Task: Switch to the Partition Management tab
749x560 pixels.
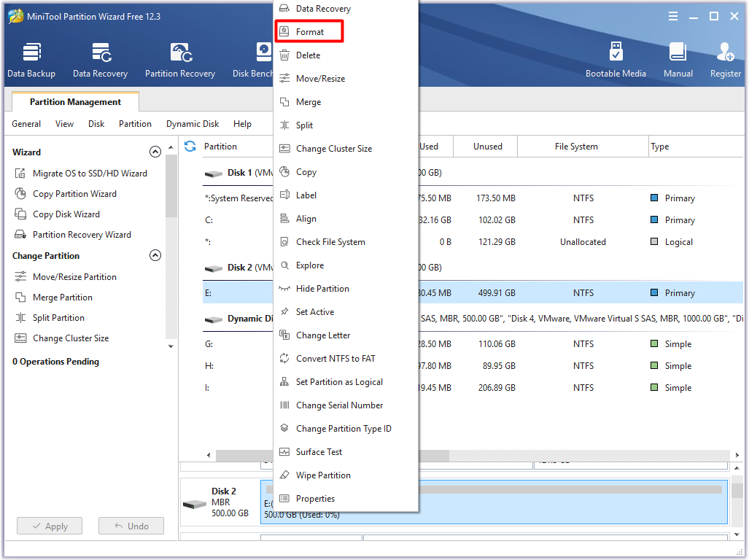Action: pos(74,101)
